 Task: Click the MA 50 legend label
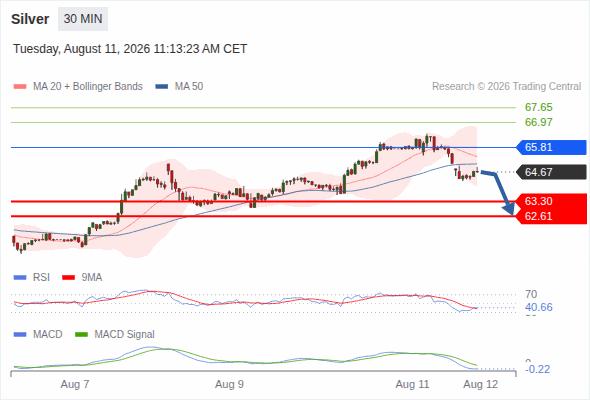[x=189, y=87]
